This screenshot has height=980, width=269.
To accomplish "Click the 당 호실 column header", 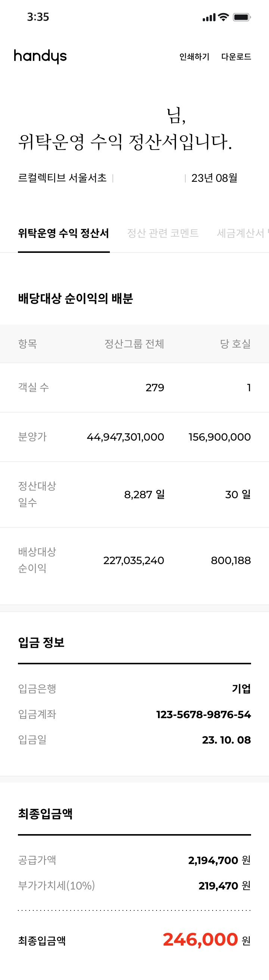I will coord(235,344).
